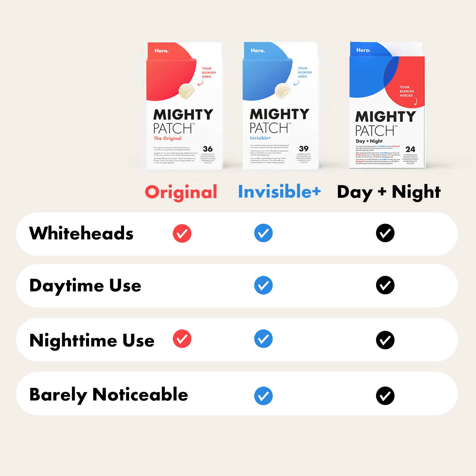Open the Mighty Patch Day + Night box image
The image size is (476, 476).
(x=387, y=106)
